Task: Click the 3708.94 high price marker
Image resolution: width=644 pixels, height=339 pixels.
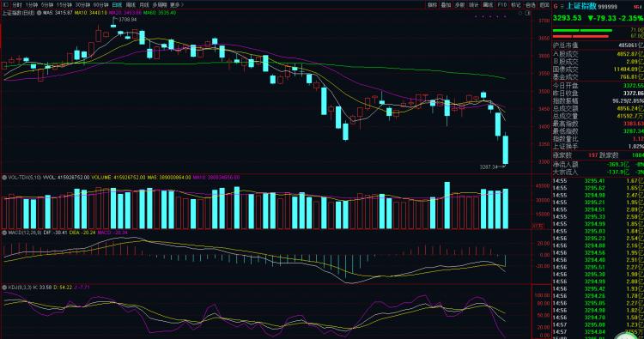Action: coord(127,19)
